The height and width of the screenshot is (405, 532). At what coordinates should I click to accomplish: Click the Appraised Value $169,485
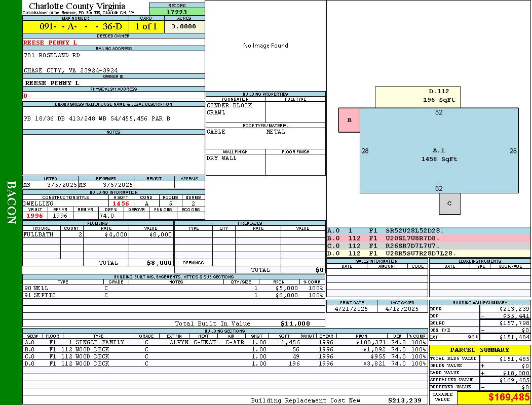click(x=514, y=380)
